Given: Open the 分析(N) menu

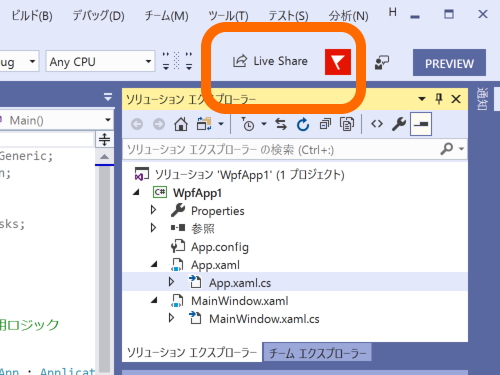Looking at the screenshot, I should pyautogui.click(x=348, y=16).
